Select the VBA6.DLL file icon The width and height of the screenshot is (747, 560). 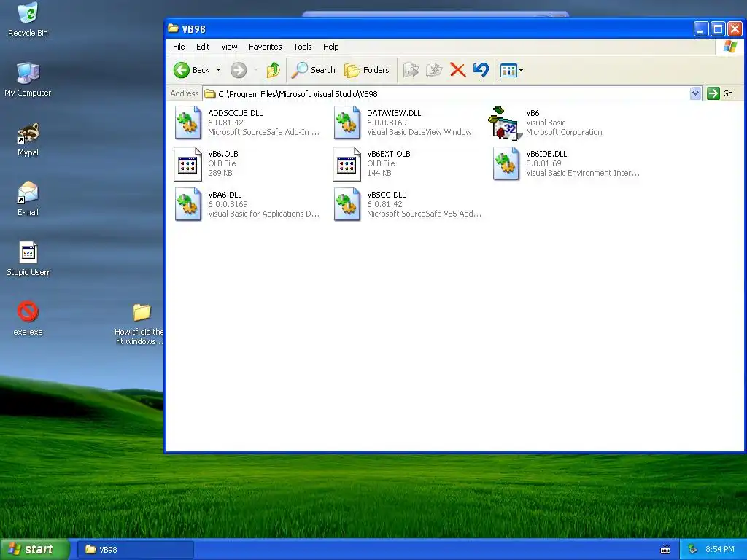(187, 204)
